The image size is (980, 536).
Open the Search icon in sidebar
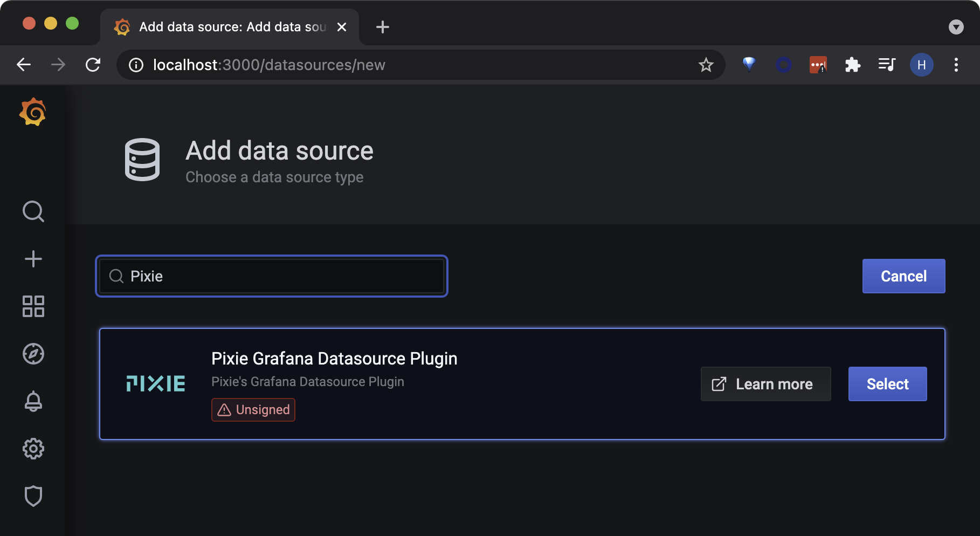point(33,211)
